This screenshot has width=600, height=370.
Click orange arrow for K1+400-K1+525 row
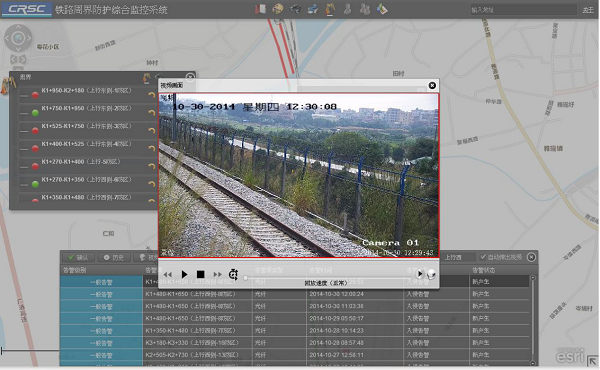pyautogui.click(x=152, y=148)
